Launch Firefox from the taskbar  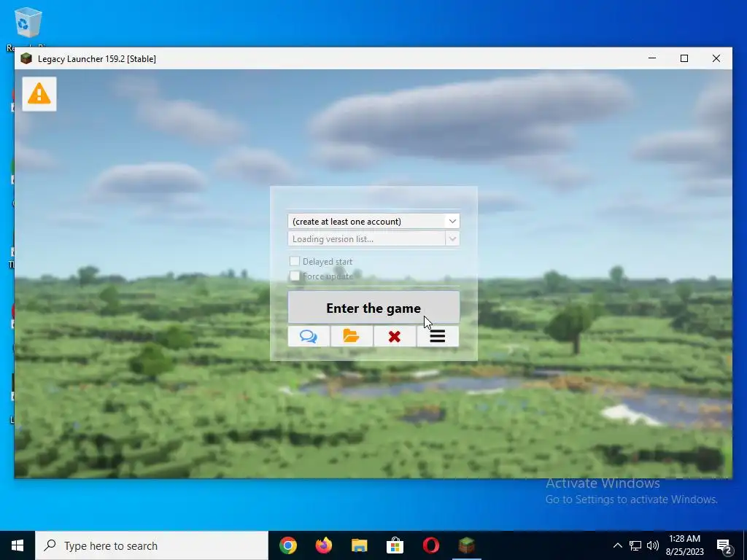coord(324,545)
